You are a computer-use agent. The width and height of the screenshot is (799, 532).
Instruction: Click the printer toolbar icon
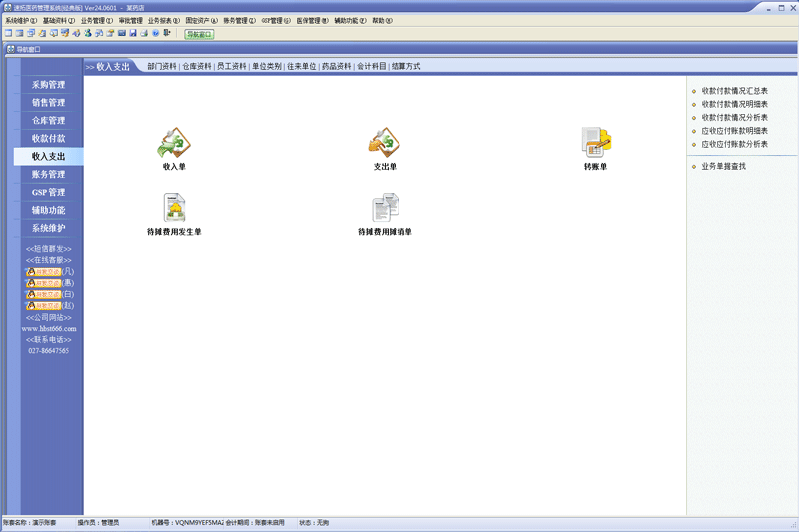[x=144, y=33]
